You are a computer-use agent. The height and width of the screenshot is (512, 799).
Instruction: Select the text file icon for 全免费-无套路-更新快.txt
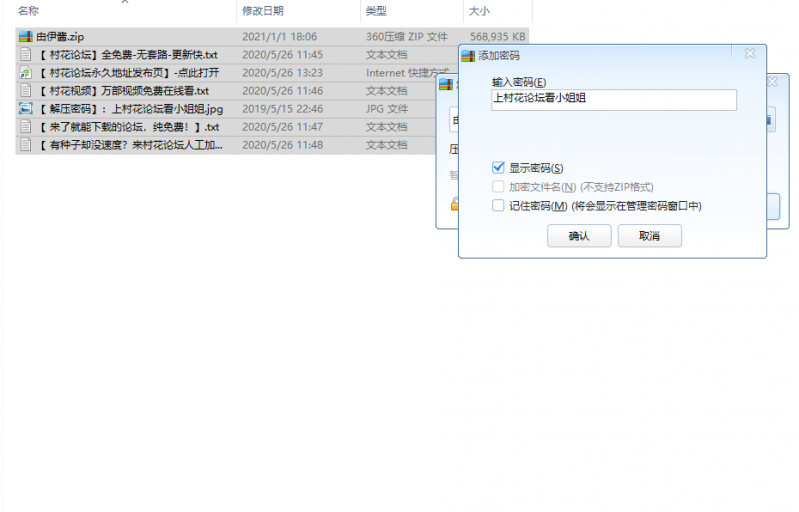tap(25, 55)
